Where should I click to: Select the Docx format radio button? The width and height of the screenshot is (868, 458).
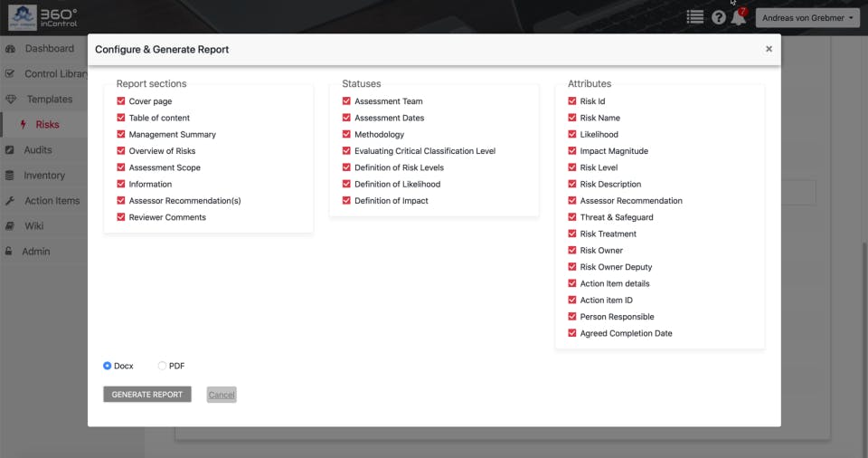tap(108, 366)
